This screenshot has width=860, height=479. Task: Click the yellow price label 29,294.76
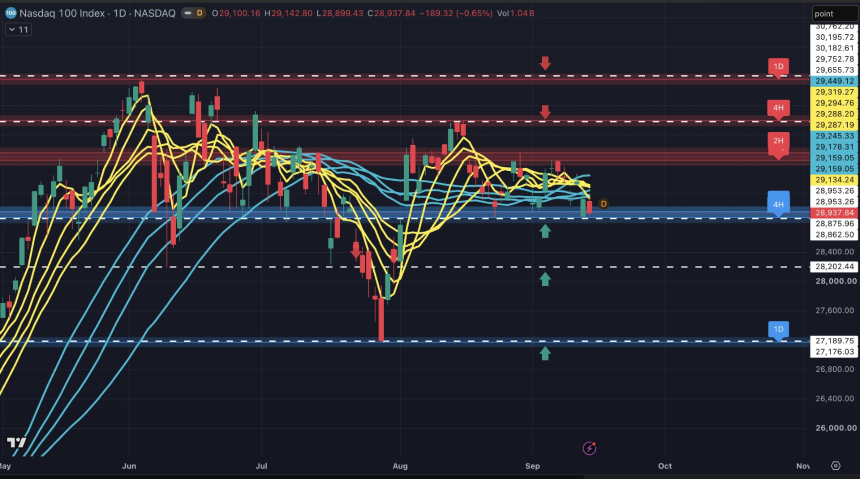point(834,103)
